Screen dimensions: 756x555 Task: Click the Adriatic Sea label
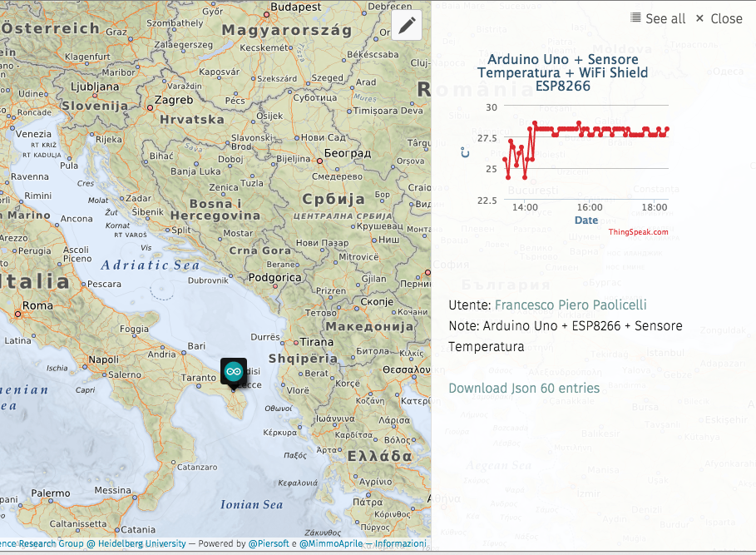click(x=150, y=265)
